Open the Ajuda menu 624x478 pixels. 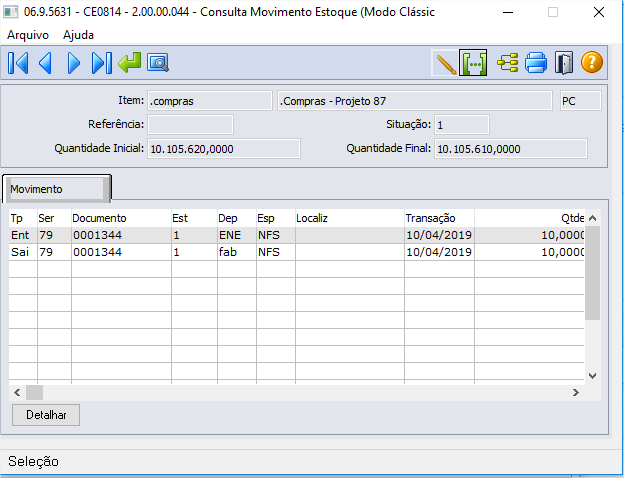coord(78,35)
